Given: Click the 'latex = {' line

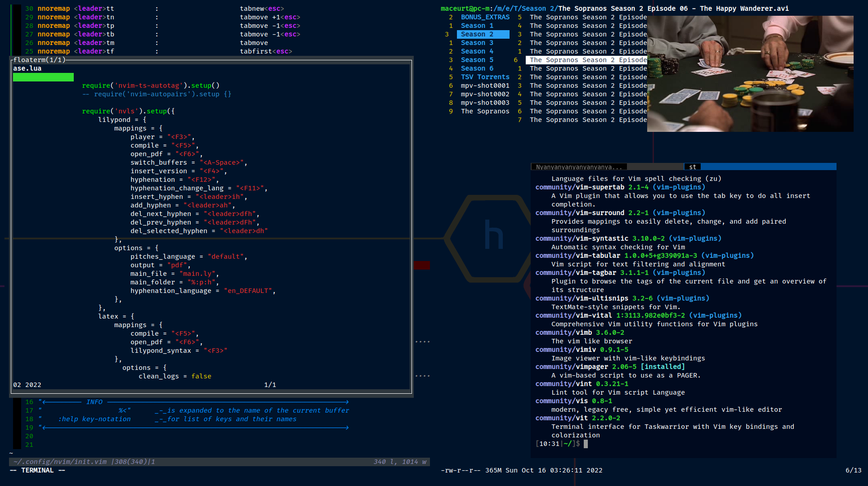Looking at the screenshot, I should pos(116,316).
